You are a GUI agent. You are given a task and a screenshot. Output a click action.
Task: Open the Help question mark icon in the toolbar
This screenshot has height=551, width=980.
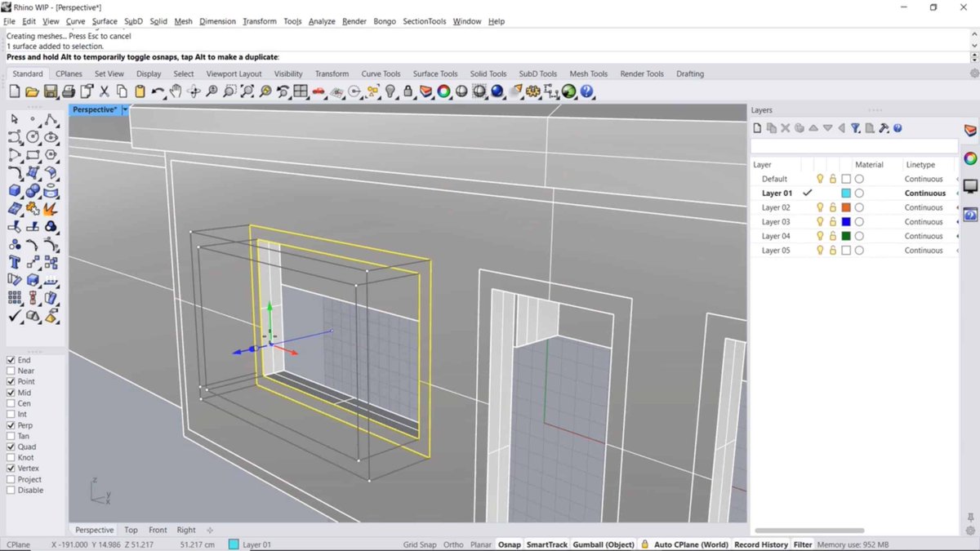(x=587, y=91)
